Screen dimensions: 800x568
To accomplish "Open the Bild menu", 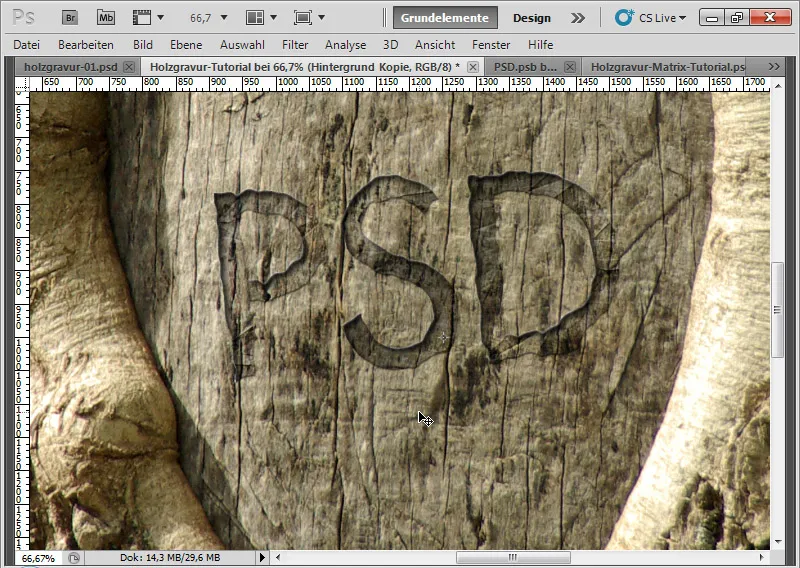I will 143,45.
